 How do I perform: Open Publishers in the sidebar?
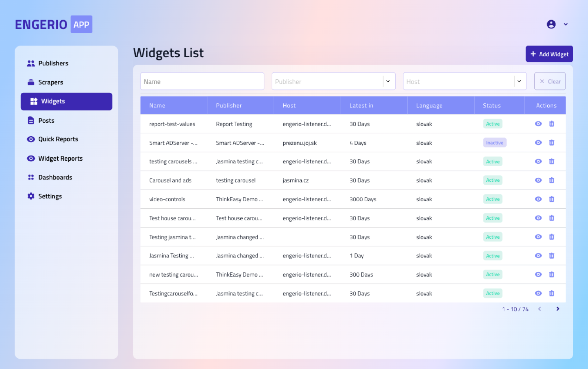tap(53, 64)
